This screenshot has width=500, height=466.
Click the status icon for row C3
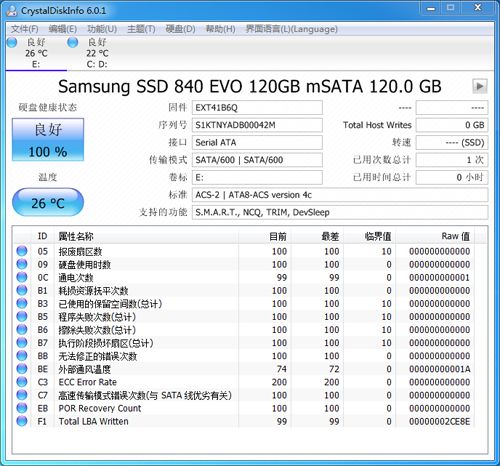(x=22, y=381)
